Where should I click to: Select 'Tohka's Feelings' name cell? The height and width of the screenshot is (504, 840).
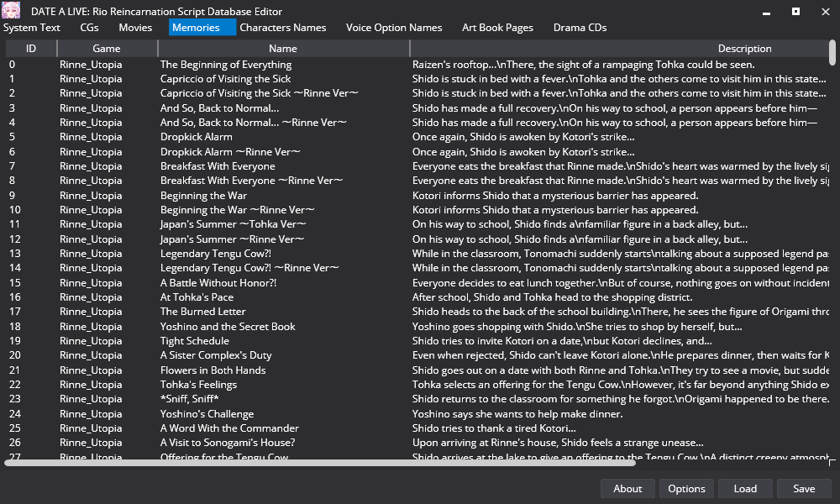(x=198, y=385)
